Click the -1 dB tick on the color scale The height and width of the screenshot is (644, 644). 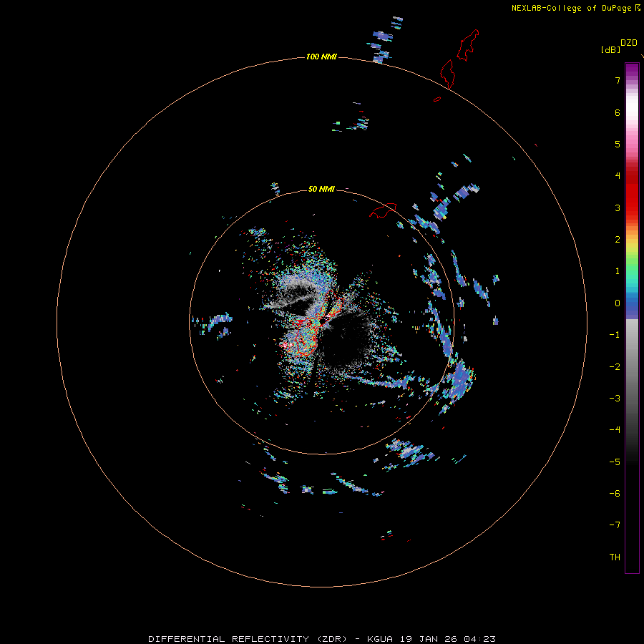615,335
